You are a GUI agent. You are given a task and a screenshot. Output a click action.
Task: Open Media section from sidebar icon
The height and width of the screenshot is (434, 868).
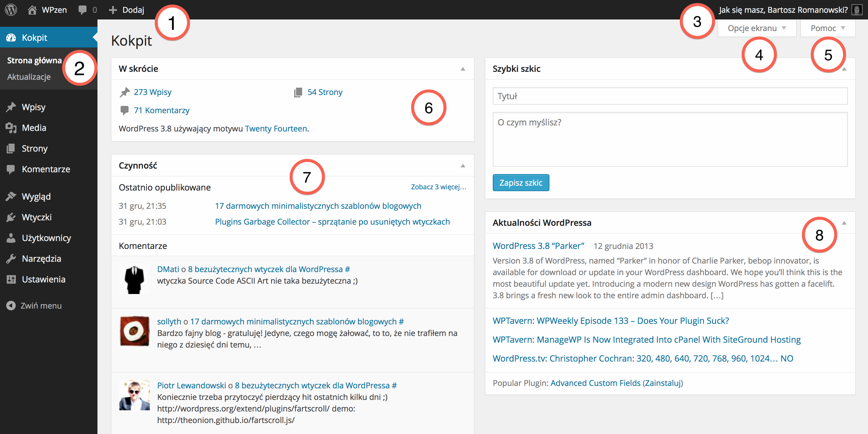click(x=11, y=128)
